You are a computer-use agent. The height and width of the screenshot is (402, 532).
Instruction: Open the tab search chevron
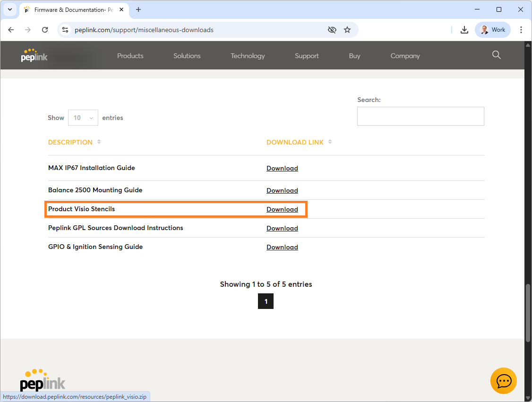(10, 9)
